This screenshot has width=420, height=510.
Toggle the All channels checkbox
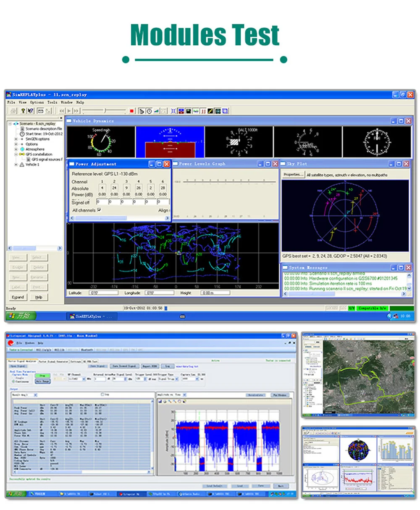[x=99, y=210]
